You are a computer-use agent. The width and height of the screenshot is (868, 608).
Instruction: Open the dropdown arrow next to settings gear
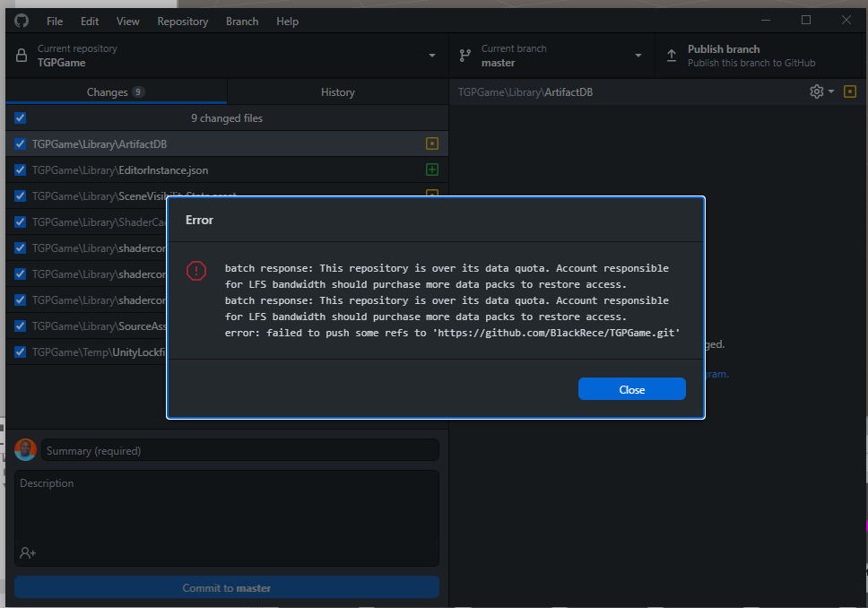(831, 91)
